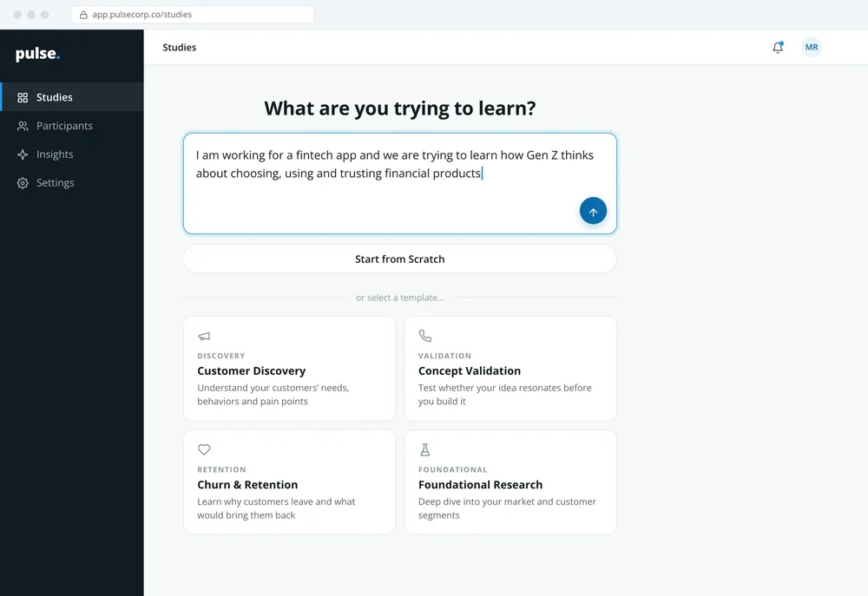868x596 pixels.
Task: Open the Studies menu label in sidebar
Action: 54,97
